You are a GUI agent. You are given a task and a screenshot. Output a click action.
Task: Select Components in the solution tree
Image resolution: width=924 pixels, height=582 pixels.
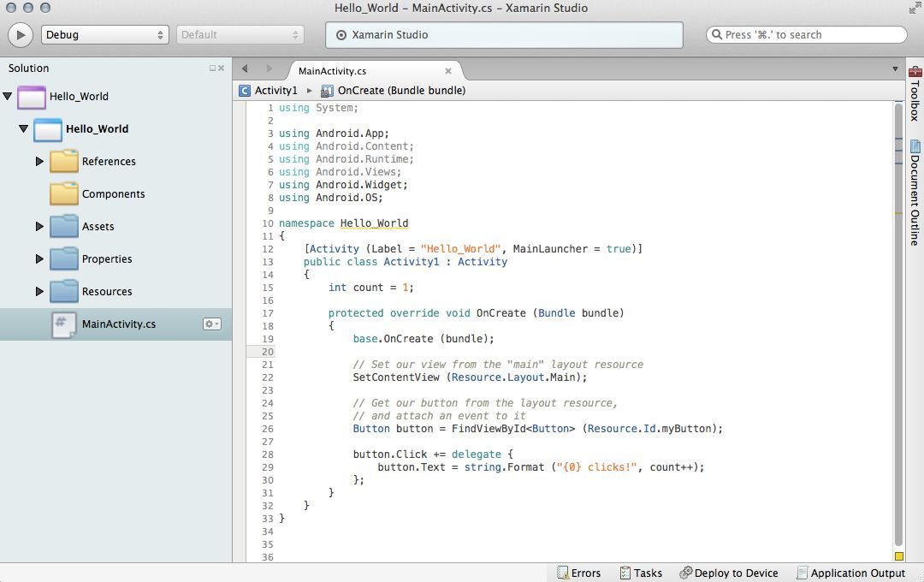click(x=113, y=194)
